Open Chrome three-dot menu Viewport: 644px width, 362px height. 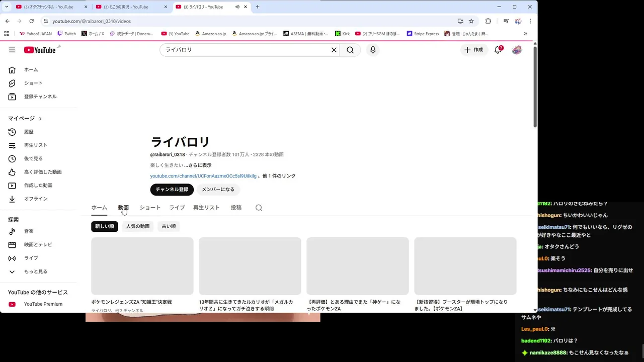pyautogui.click(x=530, y=21)
